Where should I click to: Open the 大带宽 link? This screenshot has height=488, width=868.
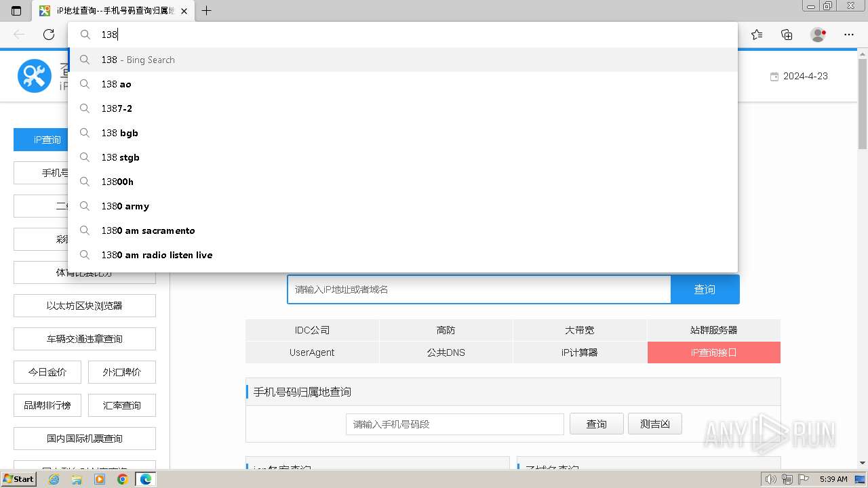pyautogui.click(x=580, y=330)
